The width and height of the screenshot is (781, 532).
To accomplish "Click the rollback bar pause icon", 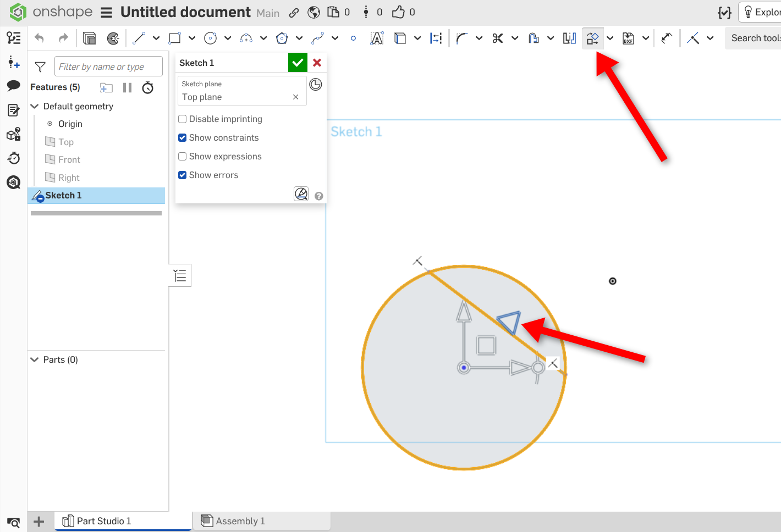I will point(128,87).
